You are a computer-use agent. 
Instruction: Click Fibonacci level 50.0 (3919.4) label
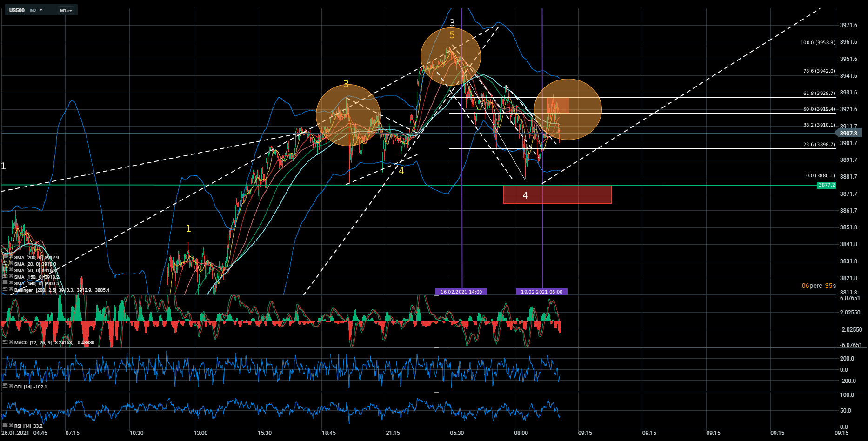click(819, 109)
